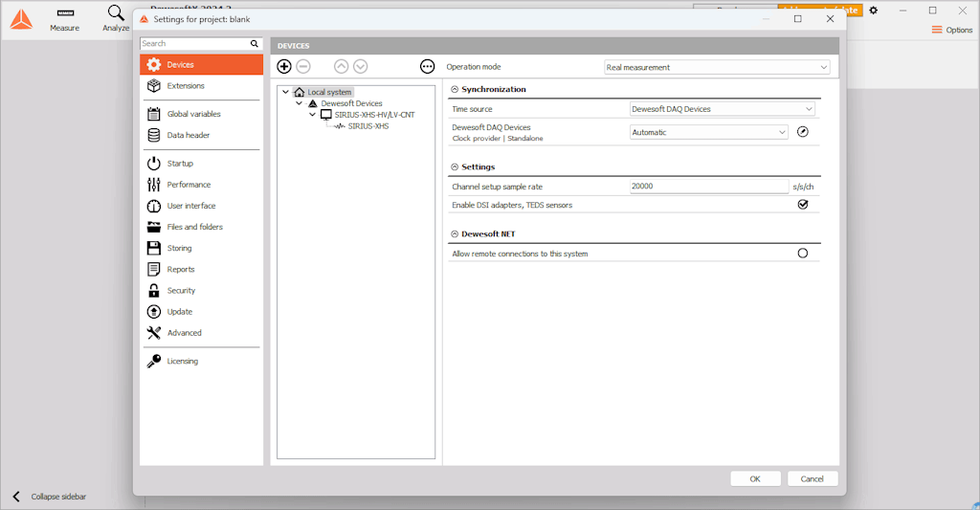Click the Global variables icon

154,114
